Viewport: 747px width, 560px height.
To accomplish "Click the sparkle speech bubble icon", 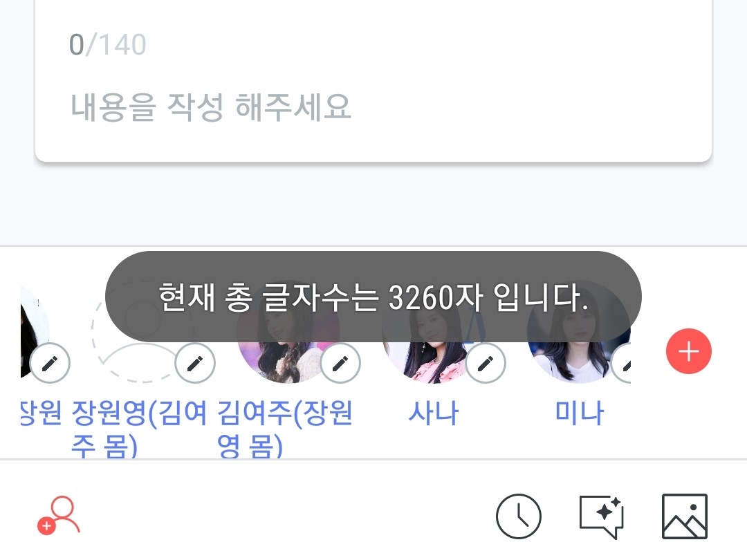I will click(x=601, y=516).
